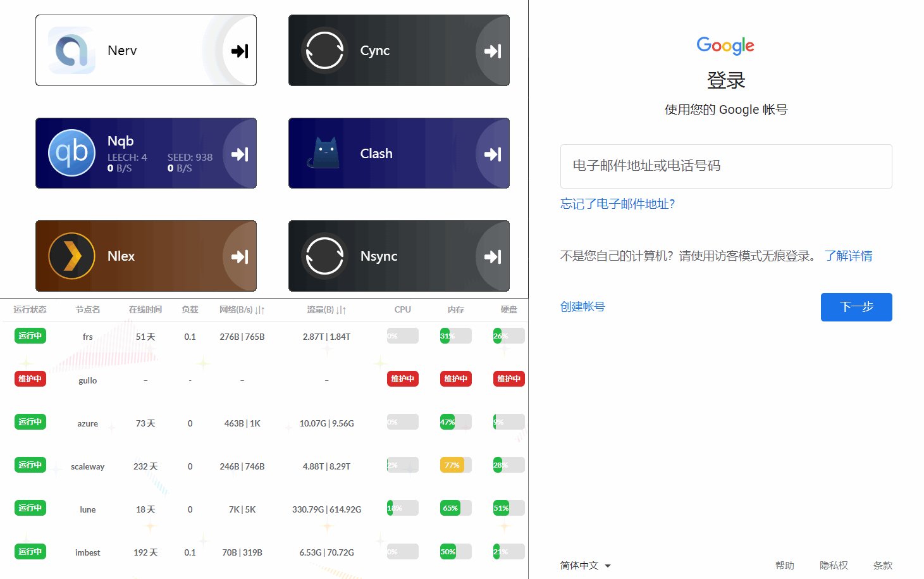Viewport: 924px width, 579px height.
Task: Sort by 网络(B/s) column header
Action: click(242, 309)
